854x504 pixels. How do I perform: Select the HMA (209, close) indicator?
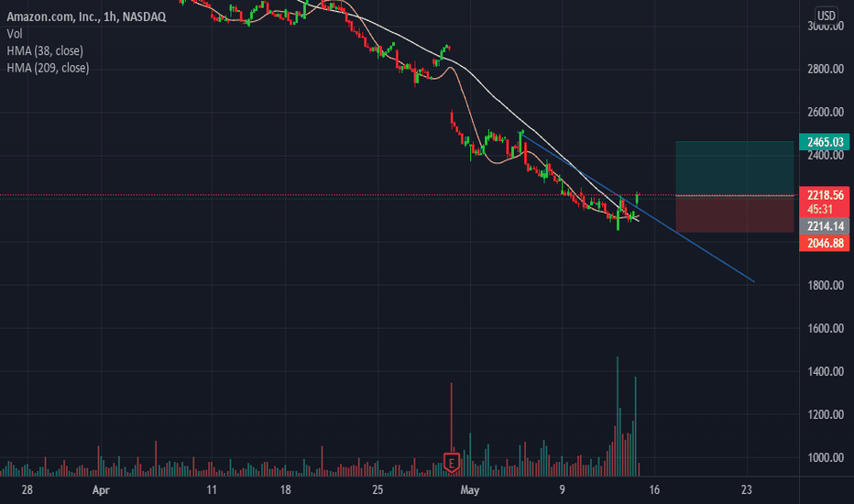[x=48, y=68]
